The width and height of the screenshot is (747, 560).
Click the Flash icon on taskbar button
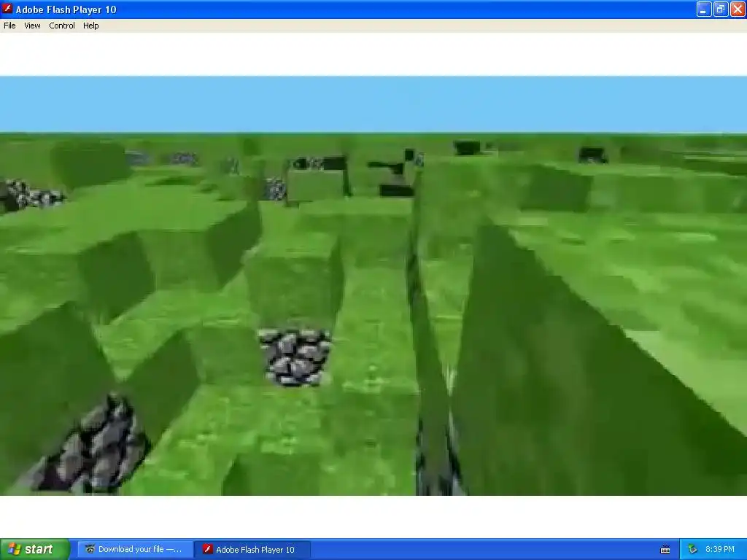click(x=207, y=549)
